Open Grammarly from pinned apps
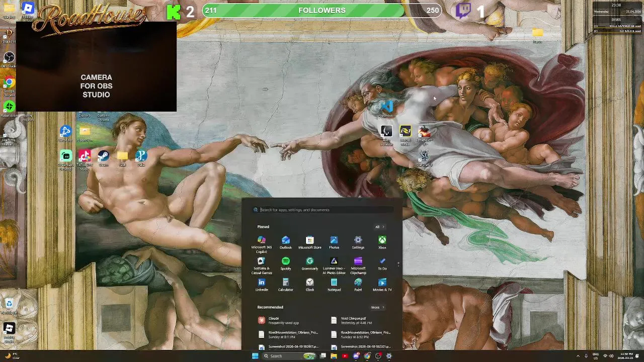The height and width of the screenshot is (362, 644). (x=309, y=264)
